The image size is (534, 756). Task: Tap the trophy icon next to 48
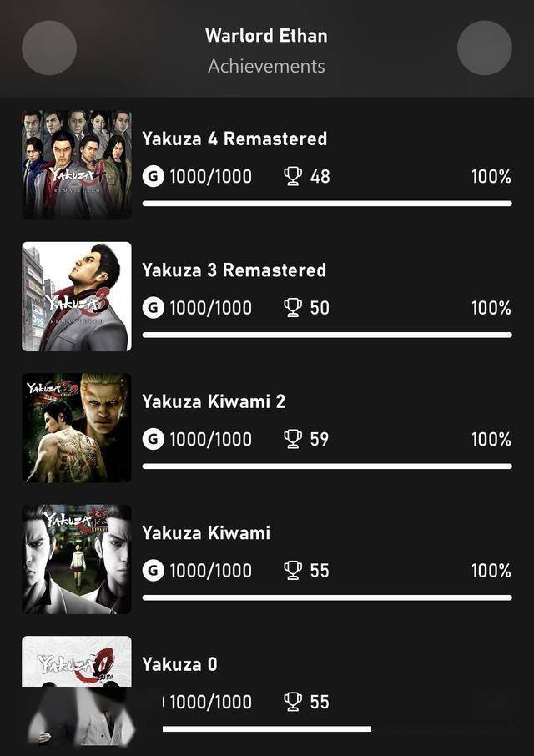pos(293,176)
